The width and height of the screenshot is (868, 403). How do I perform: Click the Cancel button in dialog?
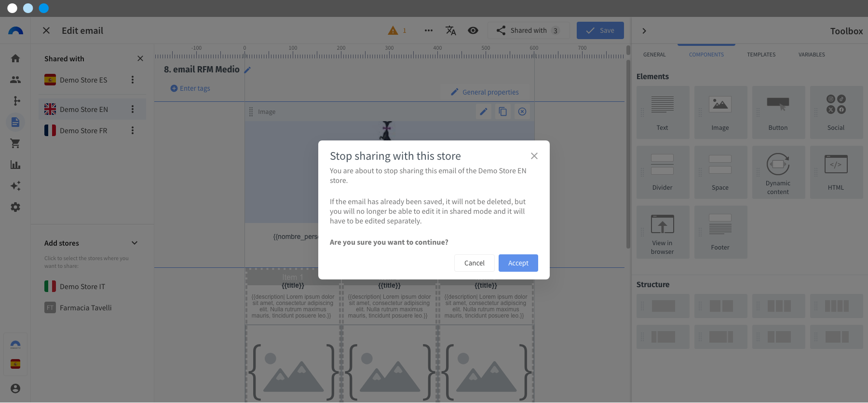(474, 263)
